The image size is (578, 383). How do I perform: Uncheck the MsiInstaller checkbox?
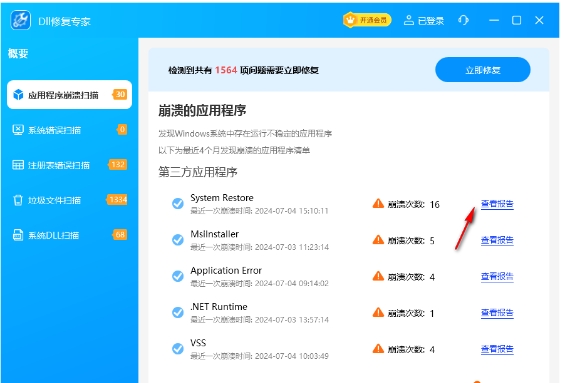coord(178,240)
